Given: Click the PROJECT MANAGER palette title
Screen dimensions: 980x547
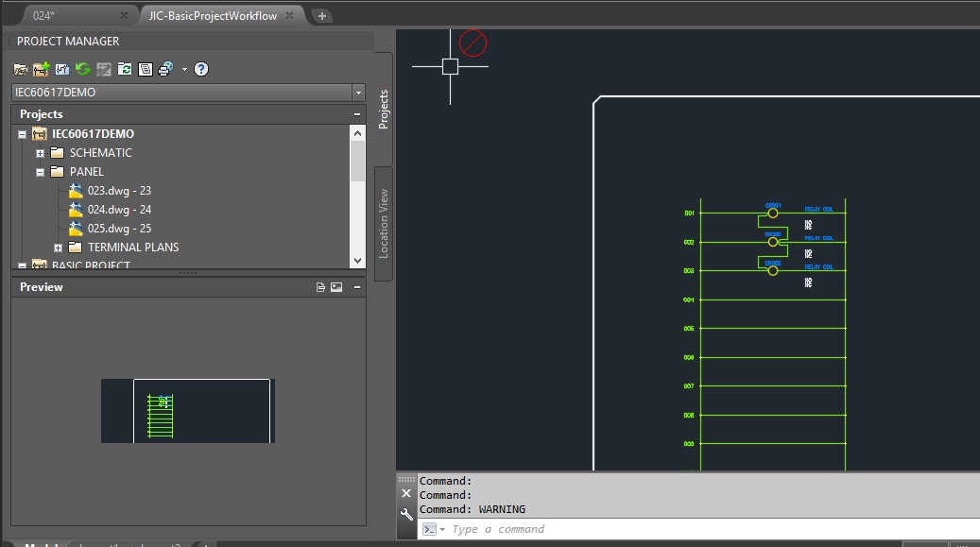Looking at the screenshot, I should [x=68, y=42].
